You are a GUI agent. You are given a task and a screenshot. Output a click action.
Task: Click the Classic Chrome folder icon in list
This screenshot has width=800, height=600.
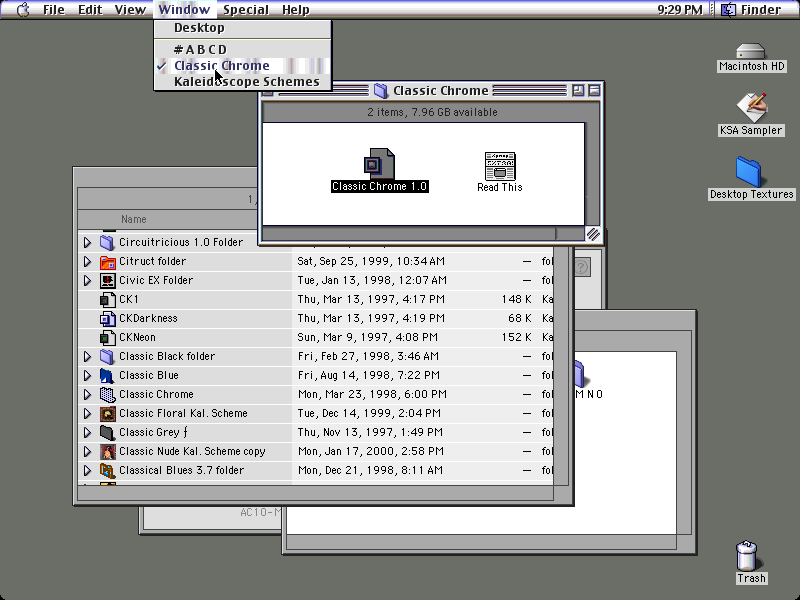[107, 394]
